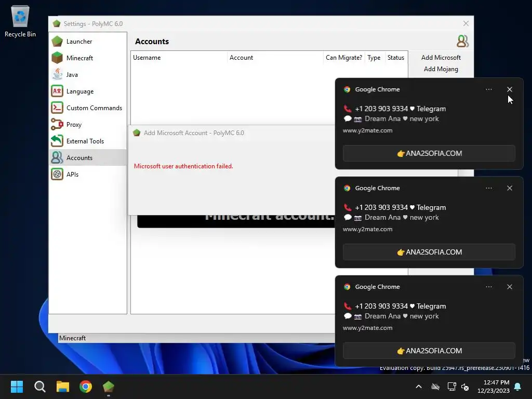Viewport: 532px width, 399px height.
Task: Click ANA2SOFIA.COM button in middle notification
Action: coord(429,252)
